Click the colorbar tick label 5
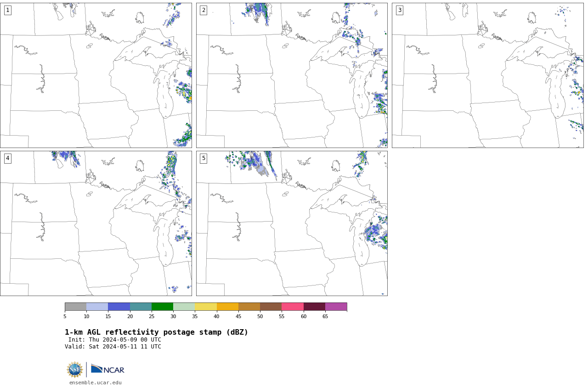Screen dimensions: 588x388 pyautogui.click(x=65, y=316)
